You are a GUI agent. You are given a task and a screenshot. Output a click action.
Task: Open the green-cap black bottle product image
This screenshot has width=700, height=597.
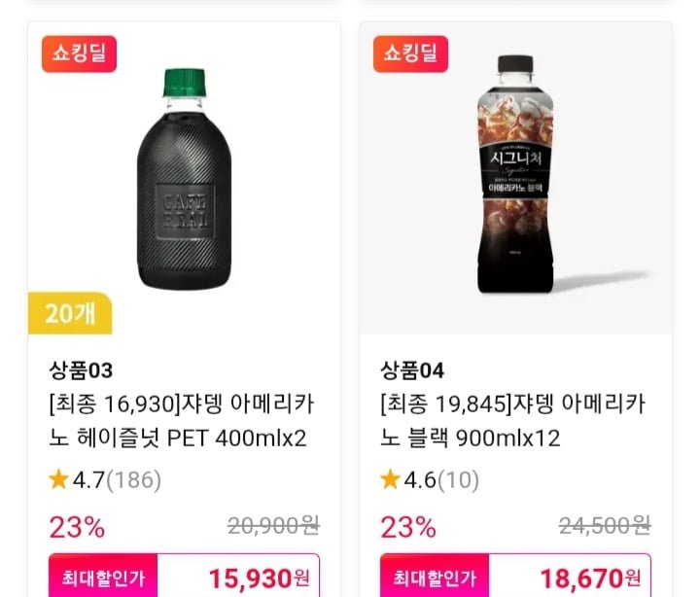pyautogui.click(x=184, y=180)
